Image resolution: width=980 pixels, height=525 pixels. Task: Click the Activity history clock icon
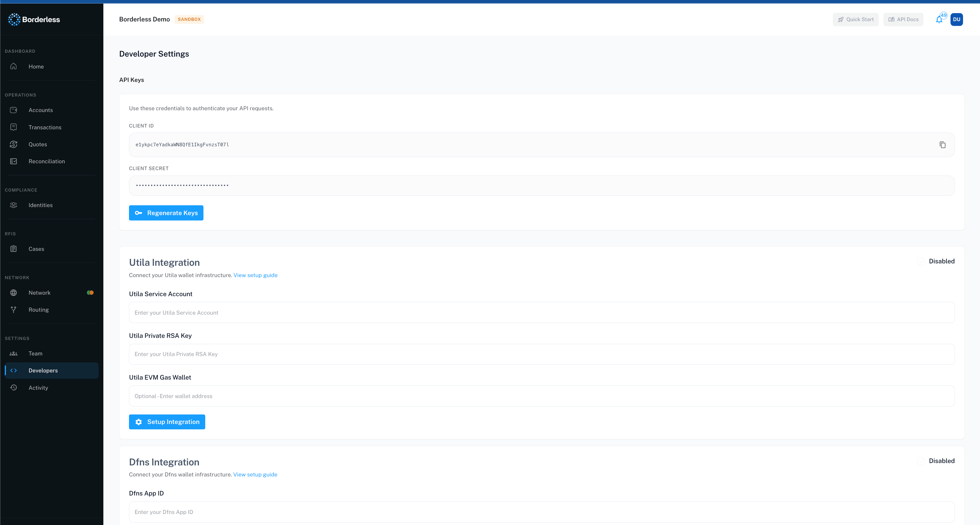14,388
